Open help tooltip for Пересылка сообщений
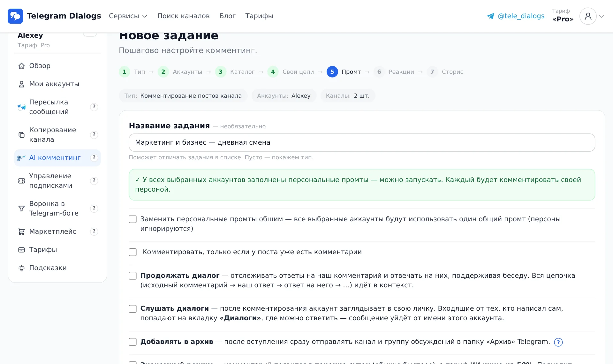Image resolution: width=613 pixels, height=364 pixels. pos(94,107)
